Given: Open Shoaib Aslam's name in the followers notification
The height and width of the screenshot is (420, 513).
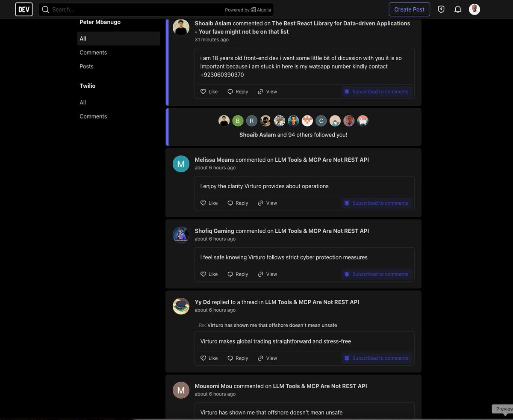Looking at the screenshot, I should tap(257, 135).
